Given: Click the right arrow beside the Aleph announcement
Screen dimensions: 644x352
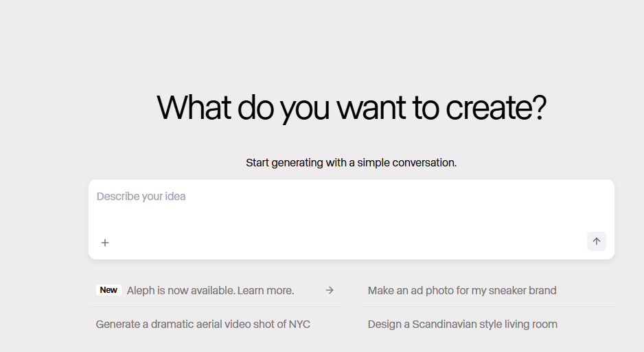Looking at the screenshot, I should [x=330, y=290].
